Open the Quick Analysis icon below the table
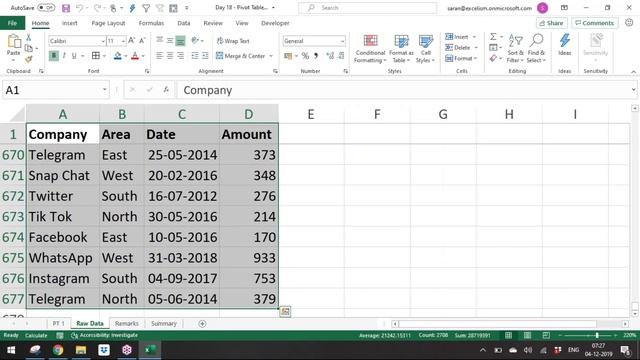This screenshot has width=640, height=360. (x=285, y=312)
